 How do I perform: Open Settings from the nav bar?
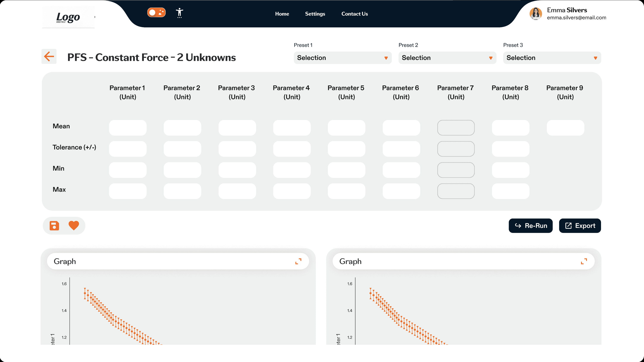[x=315, y=14]
